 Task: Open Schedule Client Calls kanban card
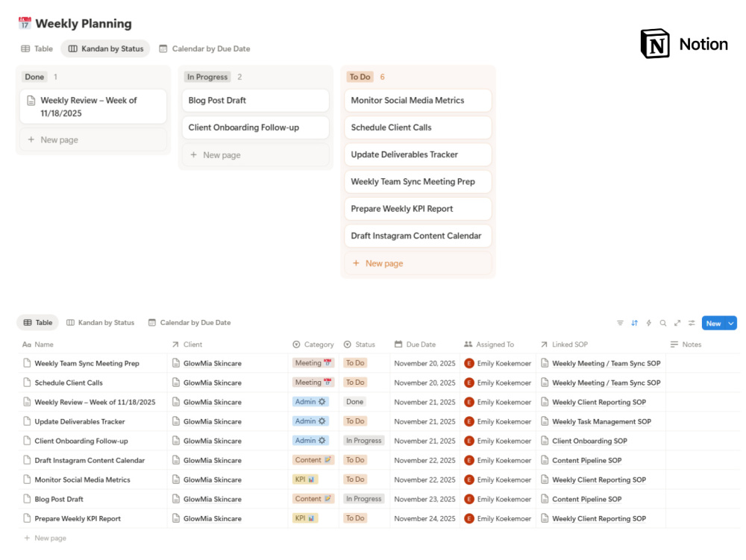418,128
